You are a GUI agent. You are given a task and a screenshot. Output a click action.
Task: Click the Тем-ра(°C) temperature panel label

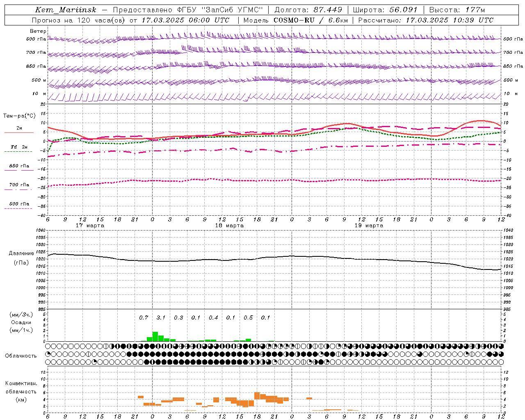click(19, 116)
